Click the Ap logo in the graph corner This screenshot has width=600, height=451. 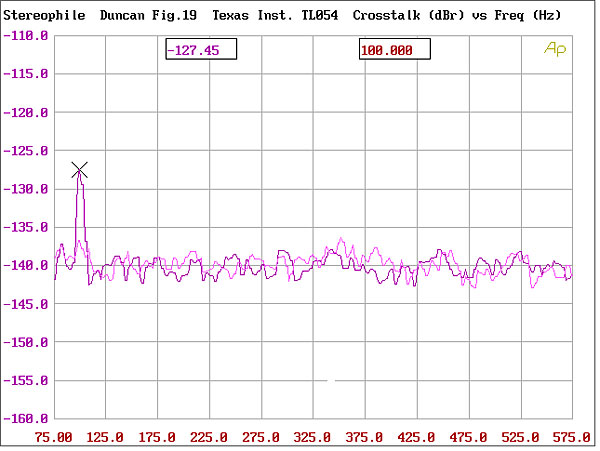[555, 49]
